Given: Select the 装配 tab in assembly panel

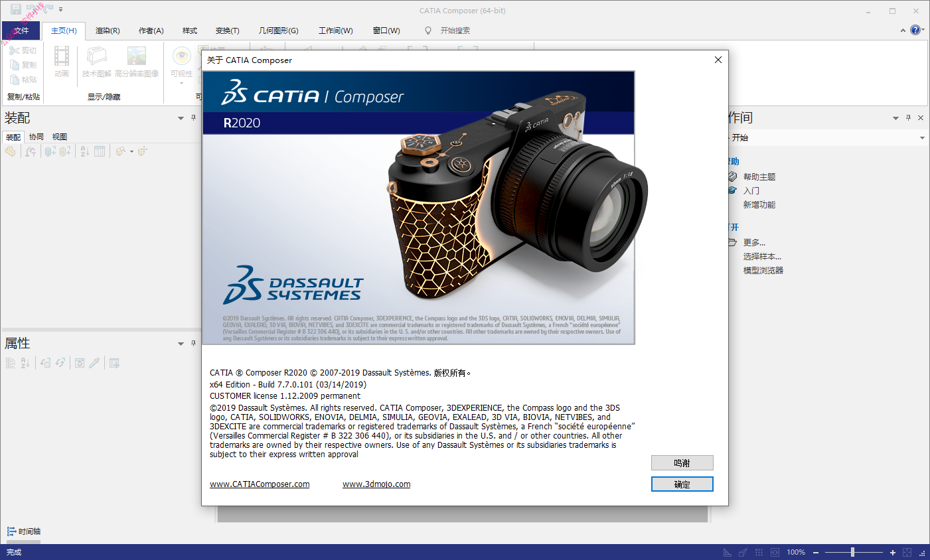Looking at the screenshot, I should click(13, 137).
